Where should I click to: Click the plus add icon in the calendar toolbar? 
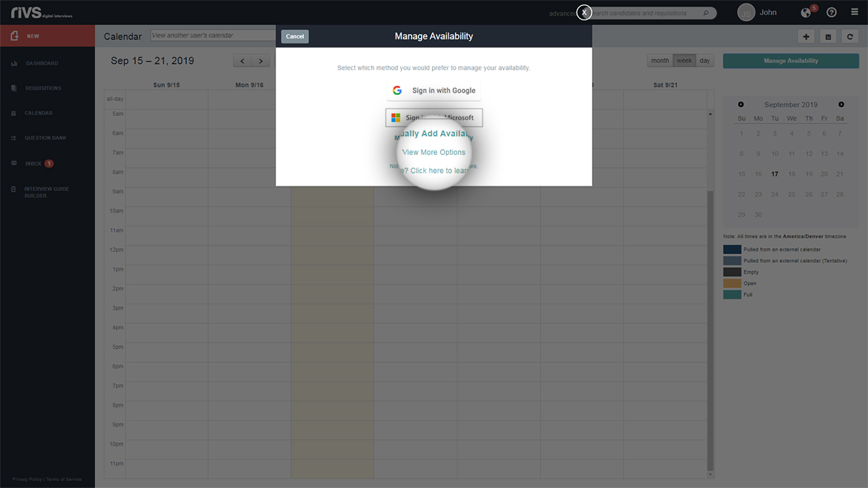click(x=806, y=37)
